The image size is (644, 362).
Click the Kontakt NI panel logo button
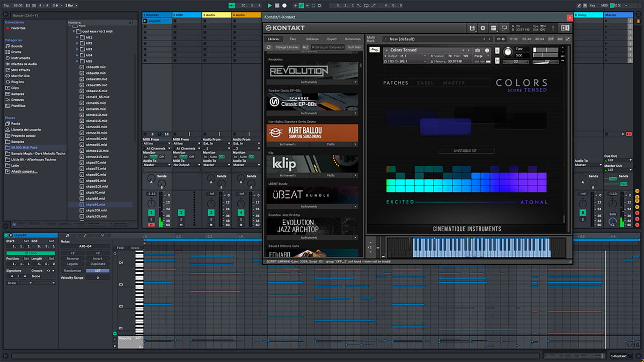click(x=565, y=28)
